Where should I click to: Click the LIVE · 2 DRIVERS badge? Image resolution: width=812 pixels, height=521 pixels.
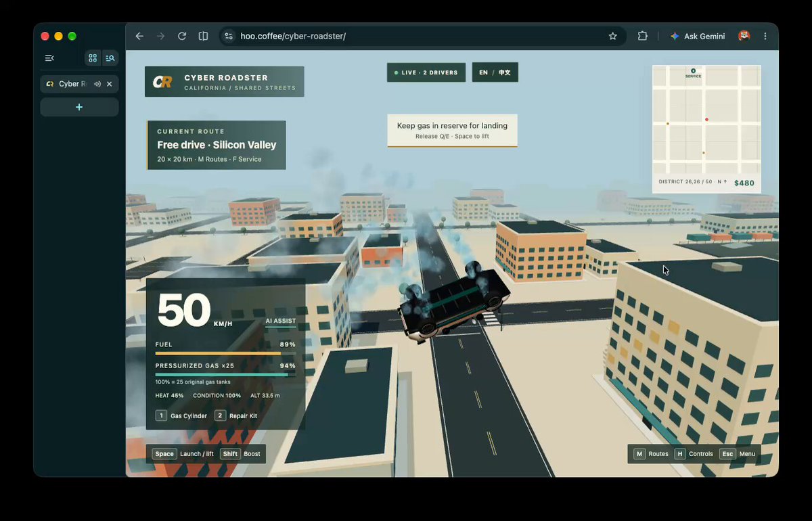click(426, 72)
